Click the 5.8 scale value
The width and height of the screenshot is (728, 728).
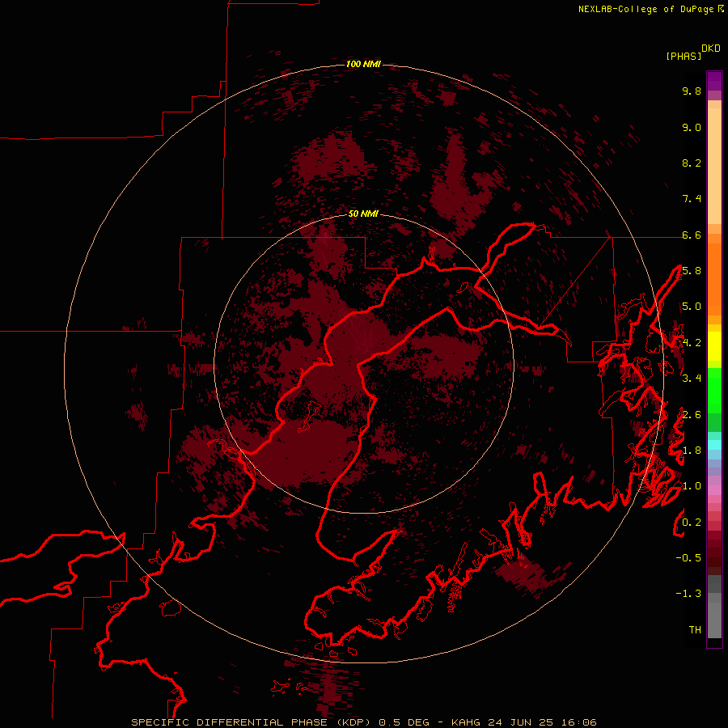pos(692,271)
